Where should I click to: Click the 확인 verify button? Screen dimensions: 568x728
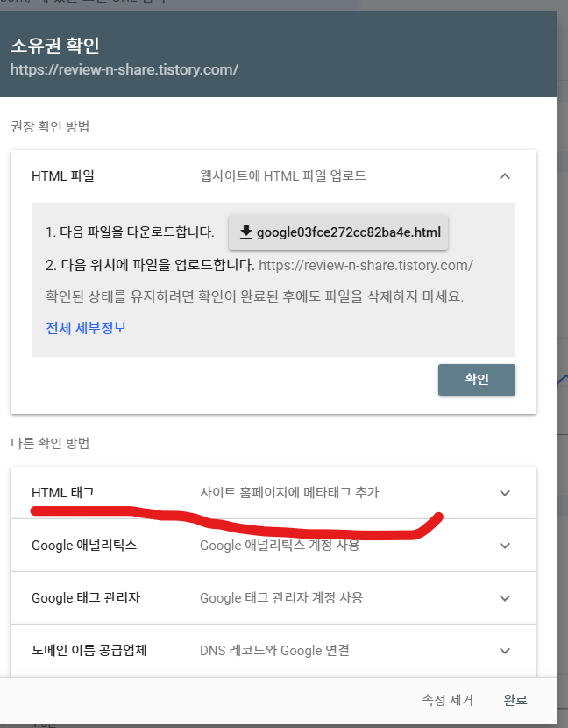477,379
